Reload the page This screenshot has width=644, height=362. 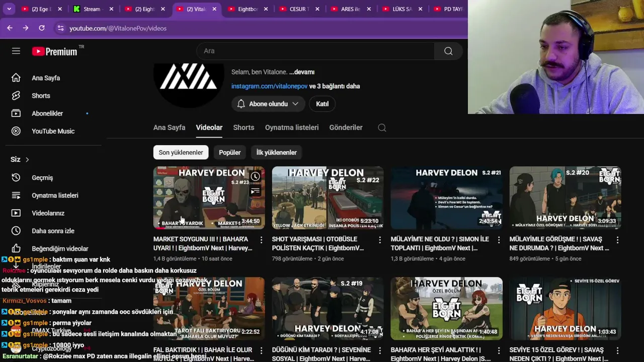click(x=42, y=28)
